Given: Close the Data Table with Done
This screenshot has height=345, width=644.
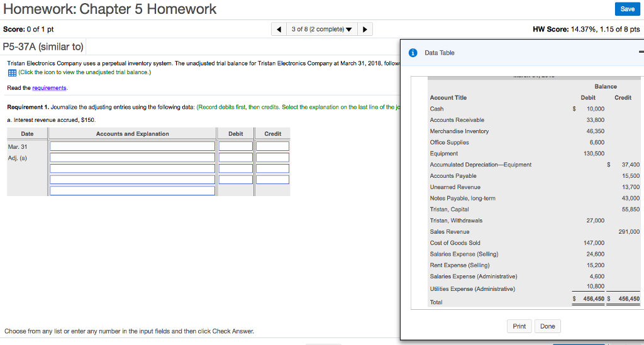Looking at the screenshot, I should (548, 326).
